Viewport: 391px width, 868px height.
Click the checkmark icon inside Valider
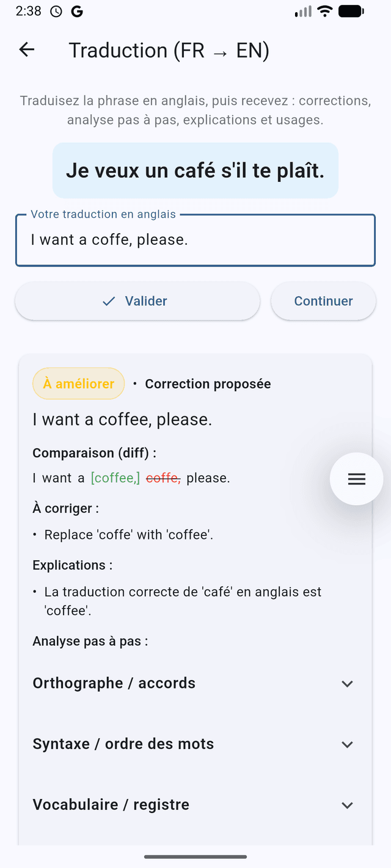click(108, 301)
